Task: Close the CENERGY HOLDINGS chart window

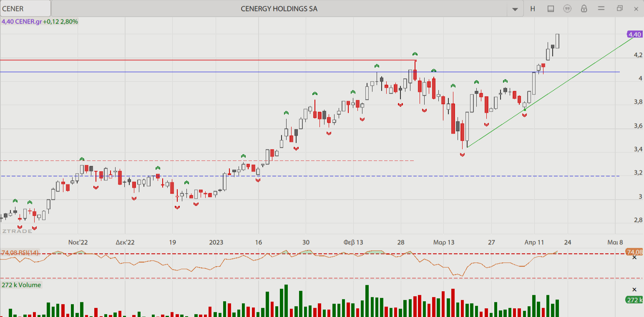Action: 636,9
